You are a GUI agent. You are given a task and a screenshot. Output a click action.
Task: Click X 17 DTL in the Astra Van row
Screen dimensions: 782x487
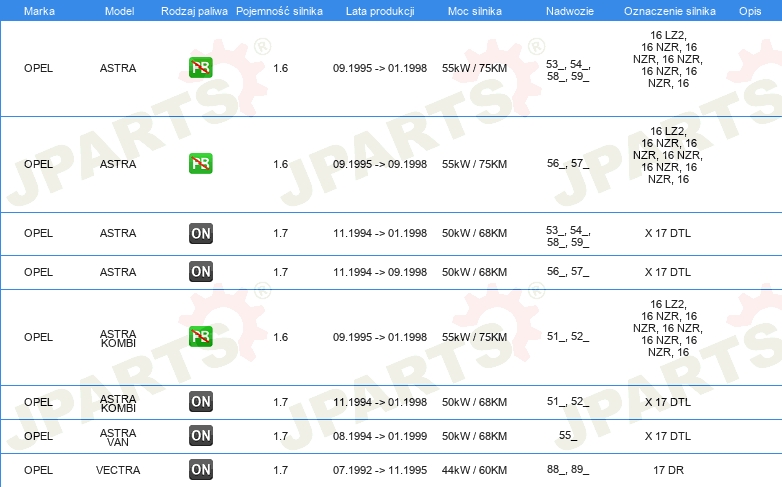(x=668, y=436)
